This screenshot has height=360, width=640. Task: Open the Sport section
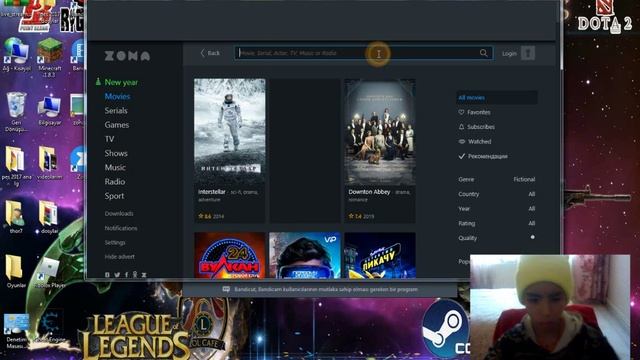(114, 196)
